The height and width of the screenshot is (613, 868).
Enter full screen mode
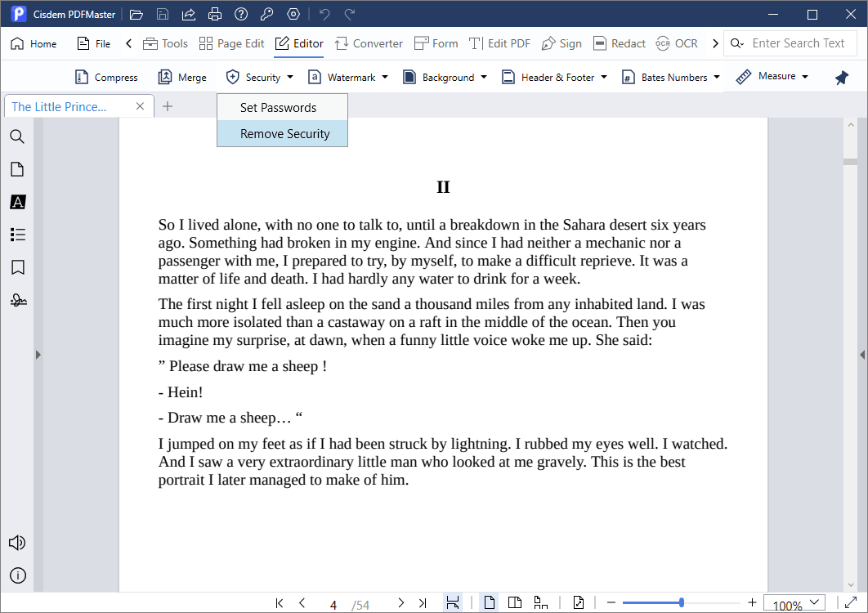(851, 602)
